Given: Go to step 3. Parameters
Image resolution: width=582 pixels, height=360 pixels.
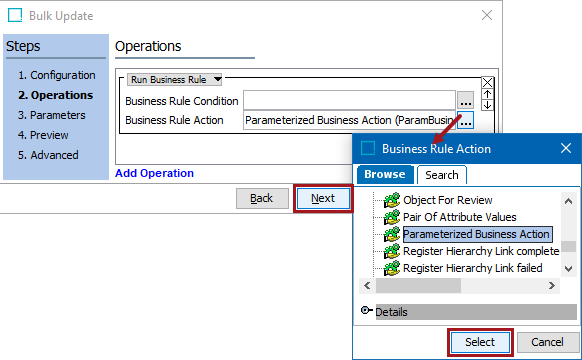Looking at the screenshot, I should 52,115.
